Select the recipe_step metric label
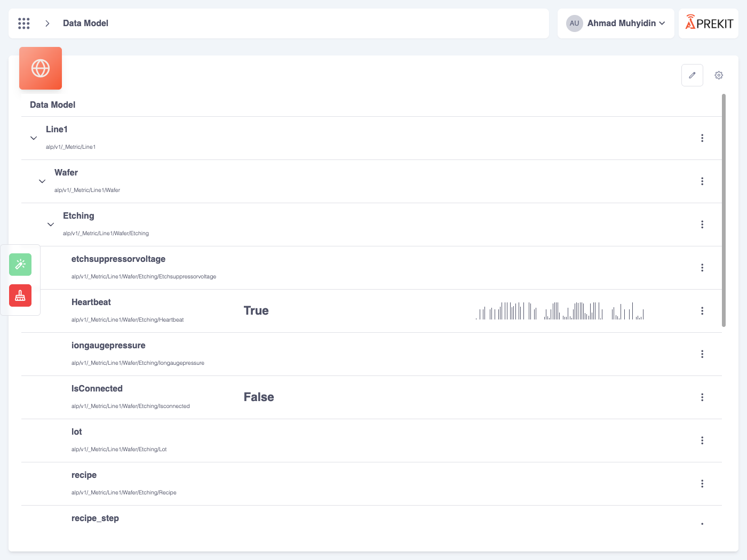Screen dimensions: 747x560 coord(95,518)
